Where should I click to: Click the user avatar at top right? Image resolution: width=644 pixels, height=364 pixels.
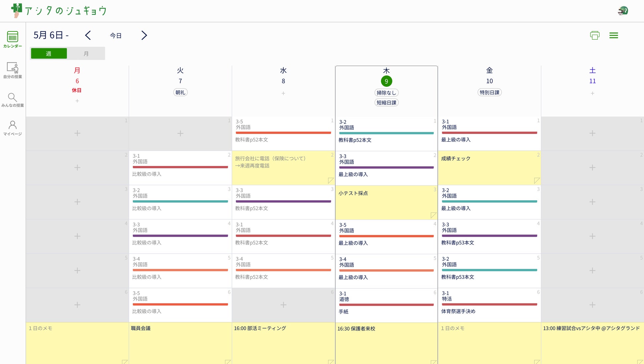[x=623, y=11]
